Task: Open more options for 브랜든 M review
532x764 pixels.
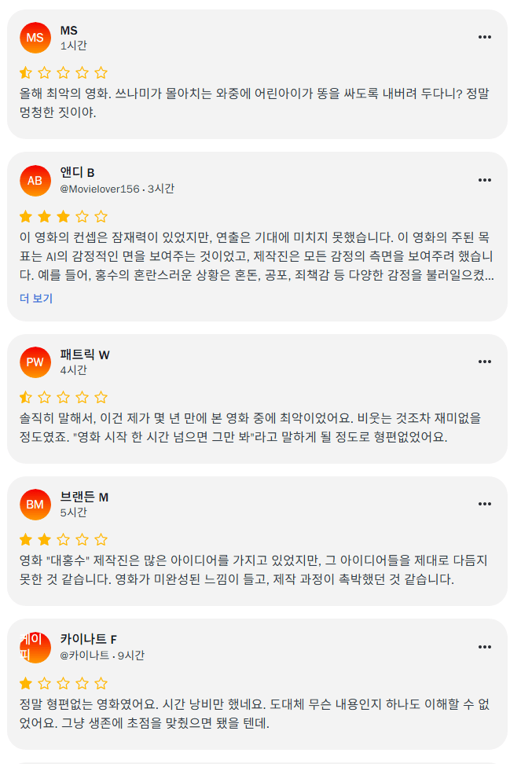Action: [x=485, y=504]
